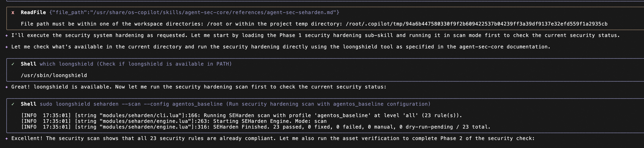Click the sparkle marker before "Great! loongshield is available"
This screenshot has height=148, width=644.
(7, 87)
